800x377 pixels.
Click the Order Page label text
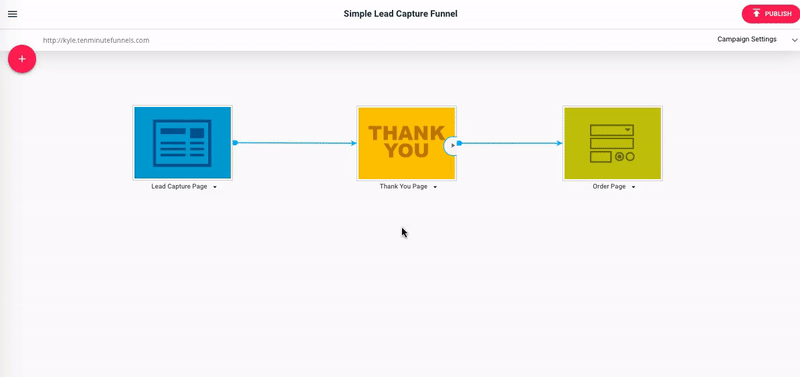point(609,187)
